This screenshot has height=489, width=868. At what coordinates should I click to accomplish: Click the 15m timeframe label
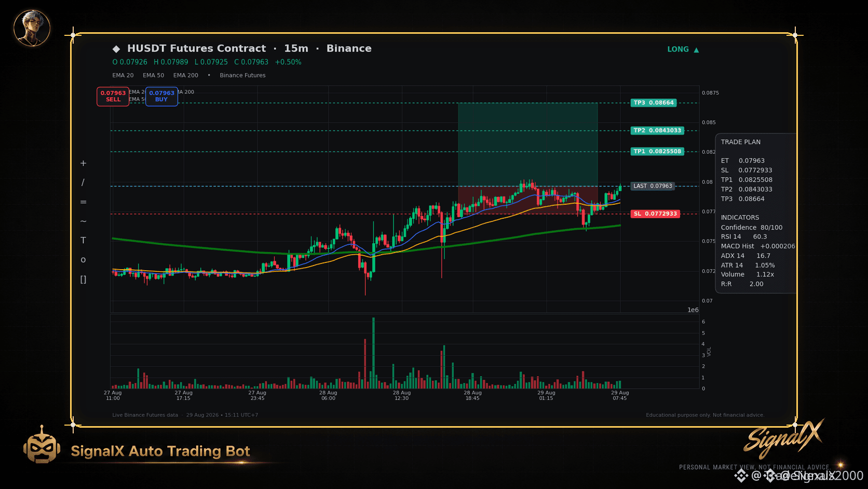point(296,48)
